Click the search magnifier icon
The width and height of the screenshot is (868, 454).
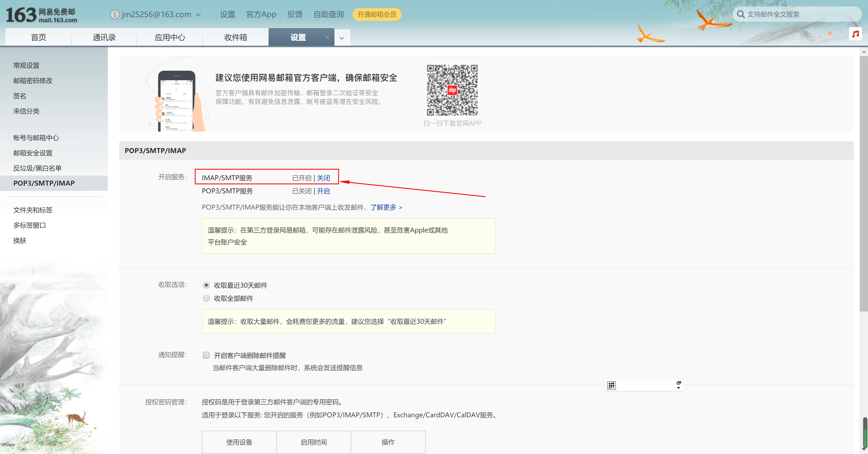741,14
